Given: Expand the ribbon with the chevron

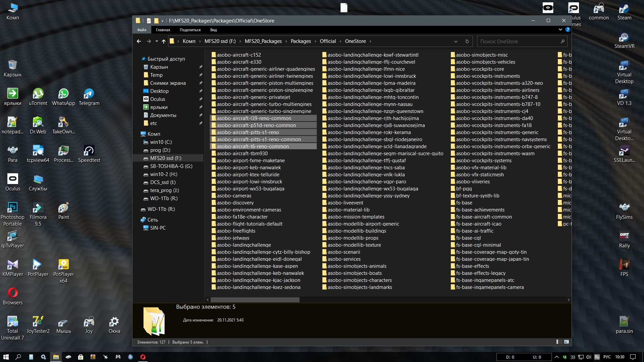Looking at the screenshot, I should click(x=560, y=29).
